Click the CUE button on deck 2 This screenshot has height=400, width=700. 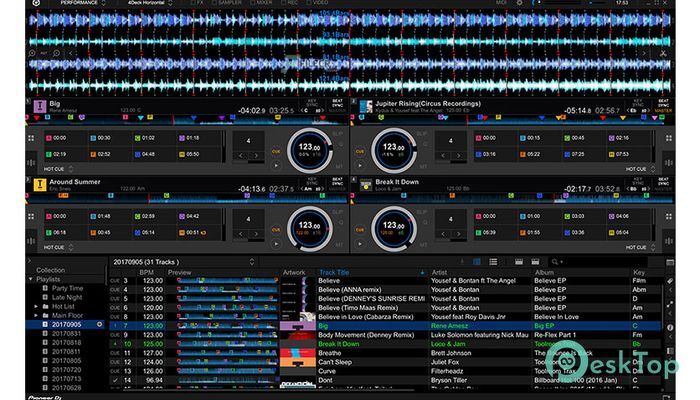[360, 151]
